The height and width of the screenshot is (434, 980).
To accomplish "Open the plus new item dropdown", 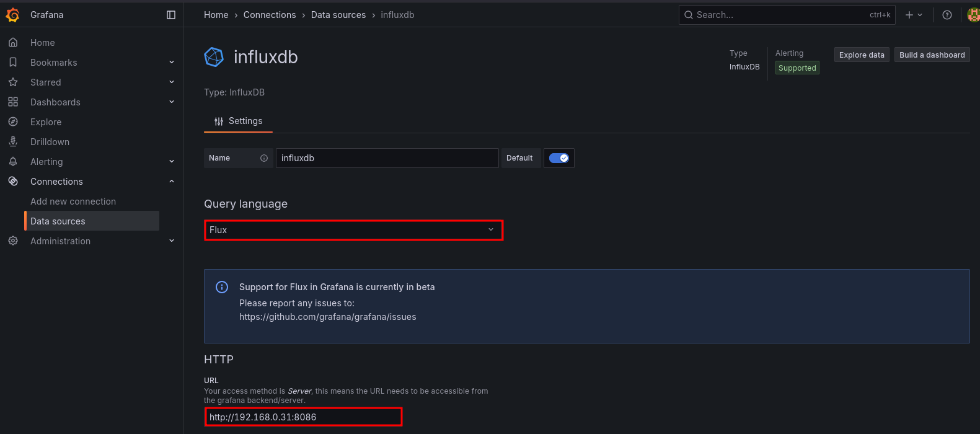I will 914,15.
